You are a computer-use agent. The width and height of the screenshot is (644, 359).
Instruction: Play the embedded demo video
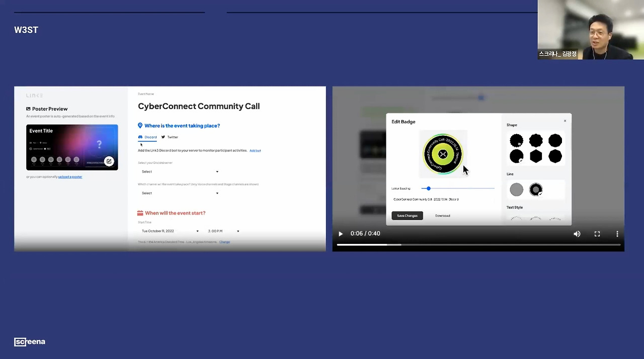coord(341,234)
